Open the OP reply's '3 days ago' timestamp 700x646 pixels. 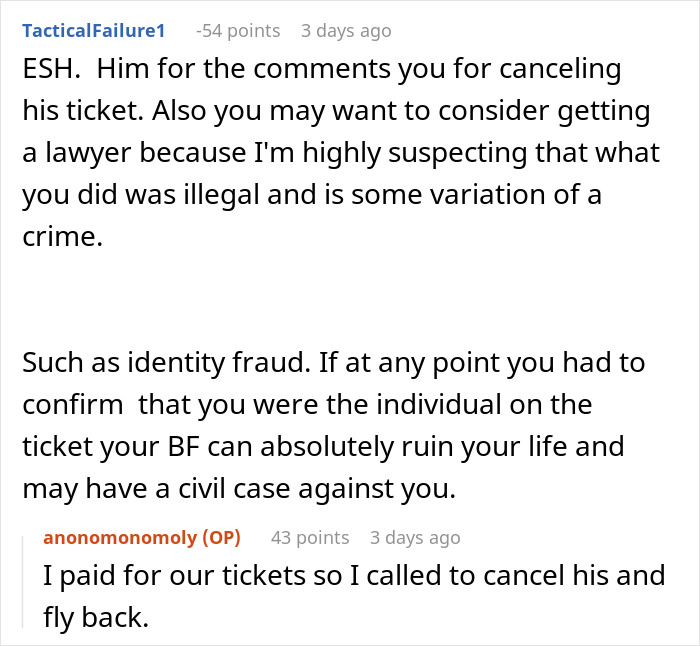pyautogui.click(x=415, y=538)
